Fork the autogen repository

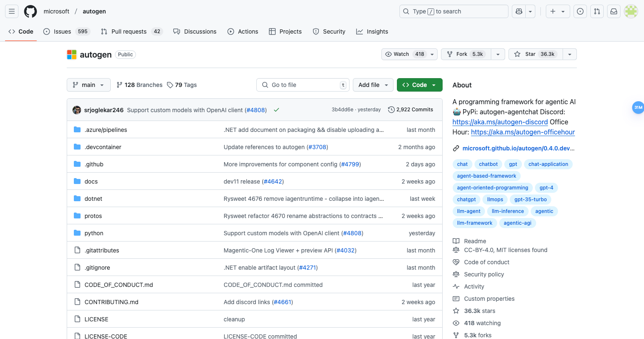click(466, 54)
